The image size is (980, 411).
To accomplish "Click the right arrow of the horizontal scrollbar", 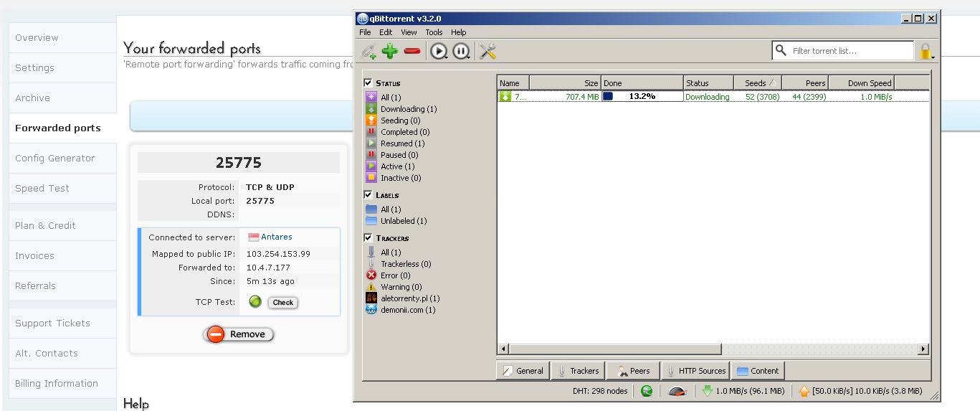I will click(923, 349).
